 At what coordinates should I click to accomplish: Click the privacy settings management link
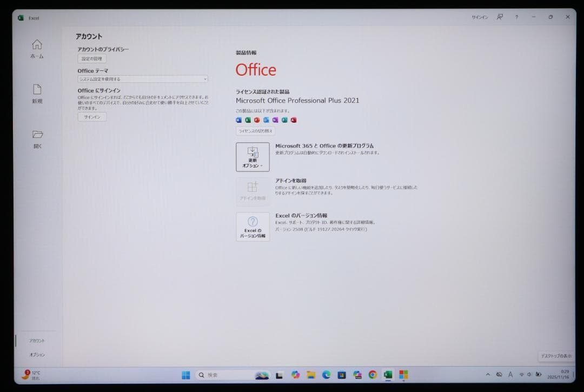click(92, 58)
